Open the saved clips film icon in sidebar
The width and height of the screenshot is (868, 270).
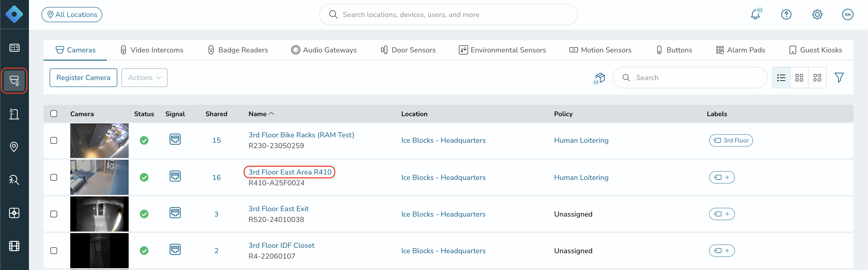[x=14, y=246]
